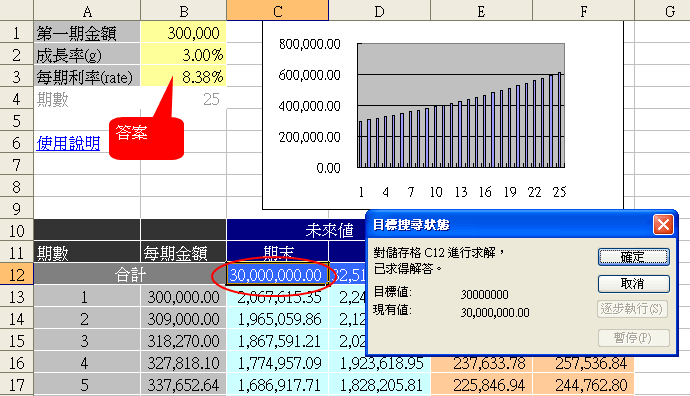690x396 pixels.
Task: Click the 期末 header cell
Action: coord(278,253)
